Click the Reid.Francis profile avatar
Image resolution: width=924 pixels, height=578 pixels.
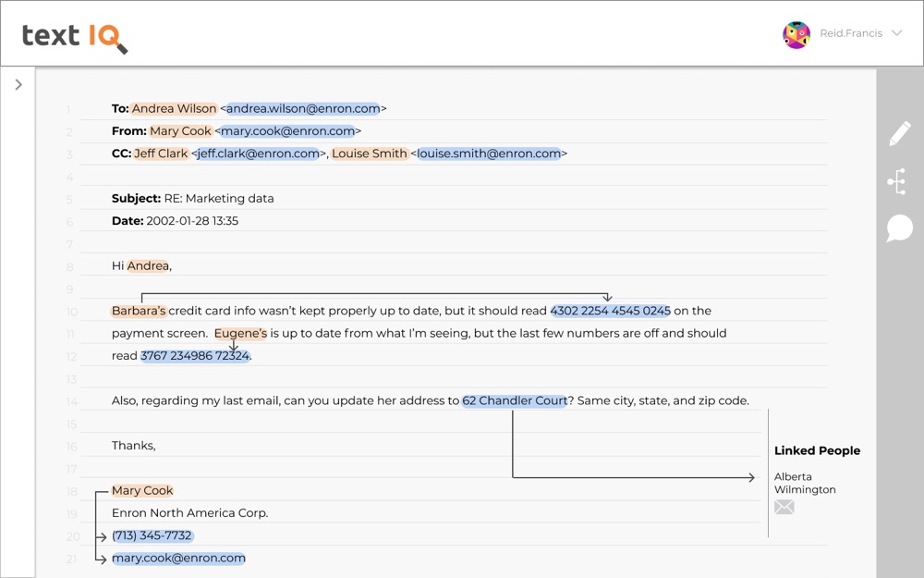coord(796,34)
